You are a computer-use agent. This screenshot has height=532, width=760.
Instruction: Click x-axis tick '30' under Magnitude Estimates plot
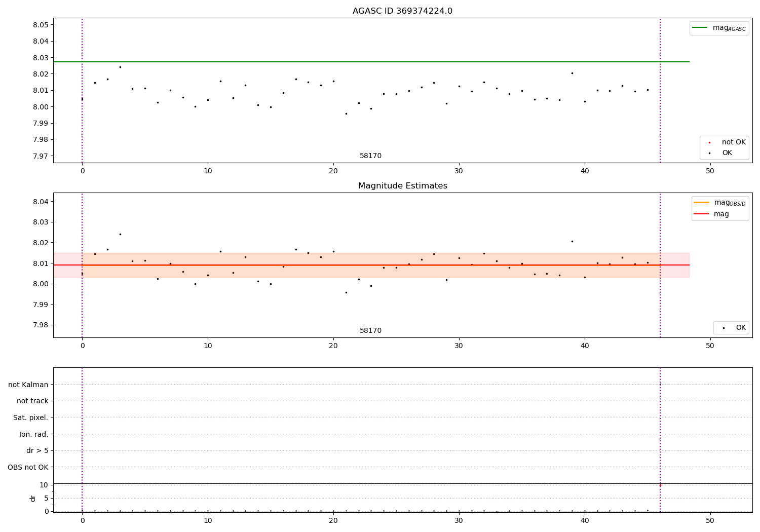pos(459,346)
